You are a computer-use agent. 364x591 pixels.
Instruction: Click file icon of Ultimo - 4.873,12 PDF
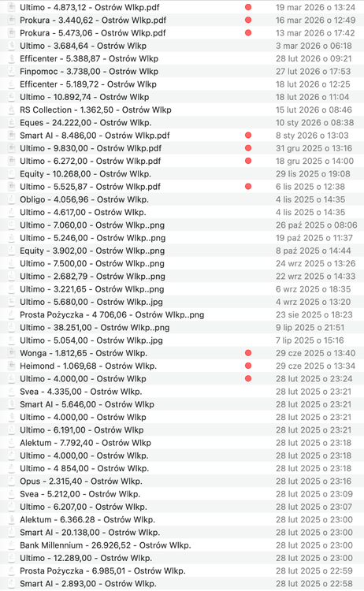click(12, 7)
